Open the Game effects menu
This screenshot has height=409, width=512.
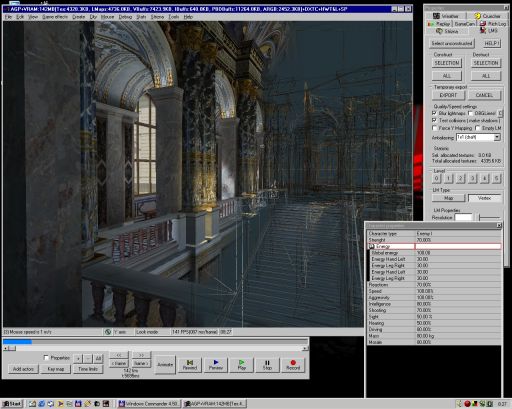tap(55, 17)
